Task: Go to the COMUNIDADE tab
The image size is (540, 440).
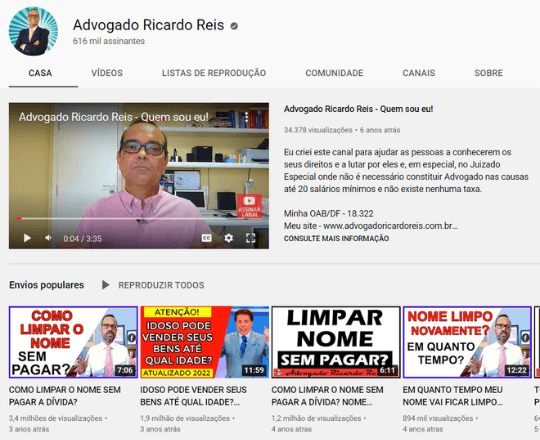Action: pyautogui.click(x=334, y=73)
